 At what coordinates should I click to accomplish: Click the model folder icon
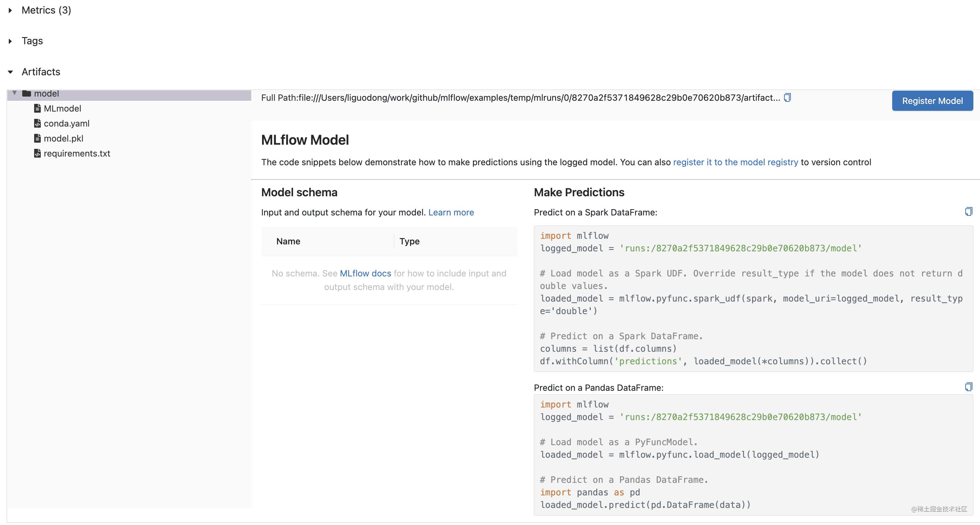click(x=27, y=93)
